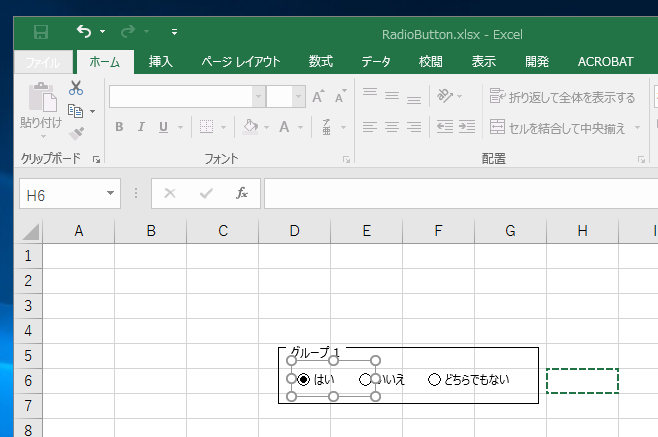Click the Borders icon
The image size is (658, 437).
coord(206,127)
